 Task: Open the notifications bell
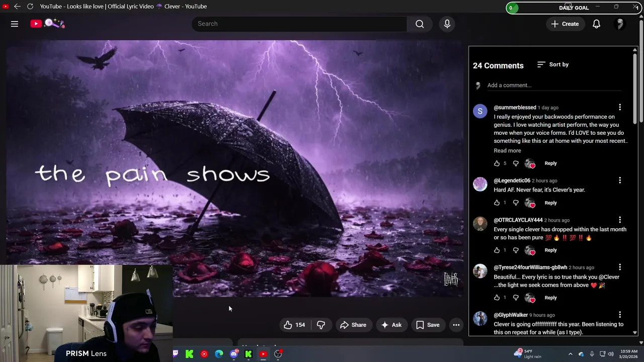click(596, 24)
